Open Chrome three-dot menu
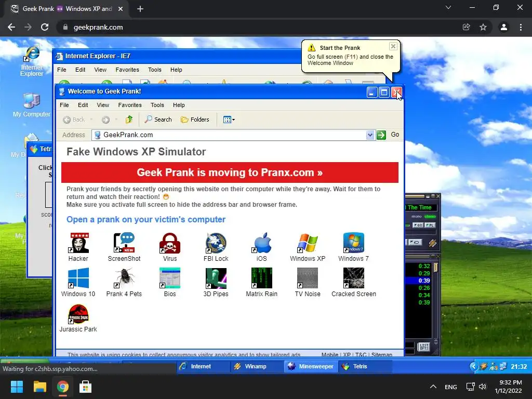This screenshot has width=532, height=399. coord(521,27)
